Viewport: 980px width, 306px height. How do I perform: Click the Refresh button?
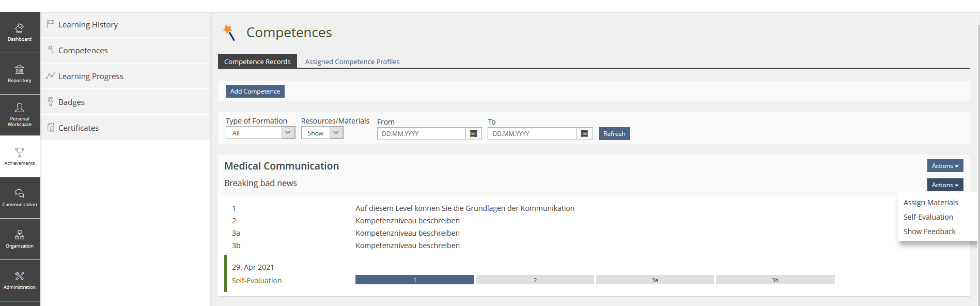click(614, 134)
